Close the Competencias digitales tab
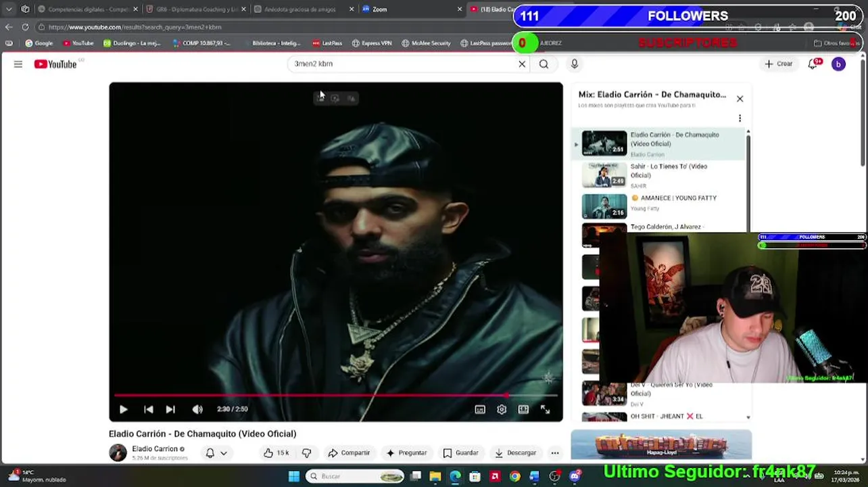 [135, 9]
